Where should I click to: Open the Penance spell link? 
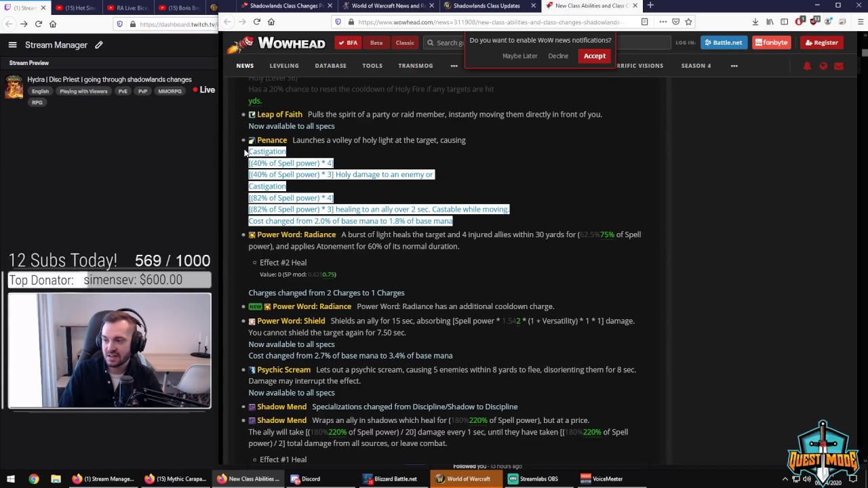[x=272, y=140]
